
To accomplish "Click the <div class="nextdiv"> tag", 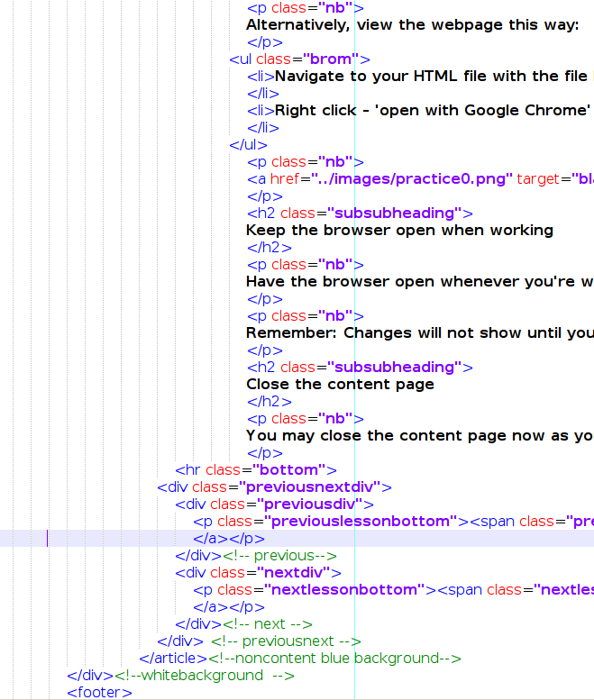I will pos(258,573).
